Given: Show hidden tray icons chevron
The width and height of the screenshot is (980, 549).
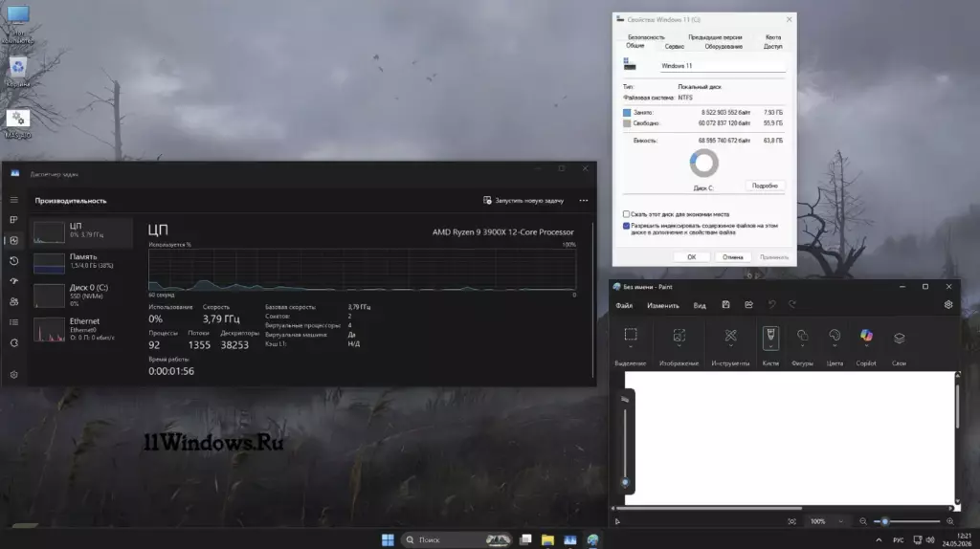Looking at the screenshot, I should pos(879,539).
